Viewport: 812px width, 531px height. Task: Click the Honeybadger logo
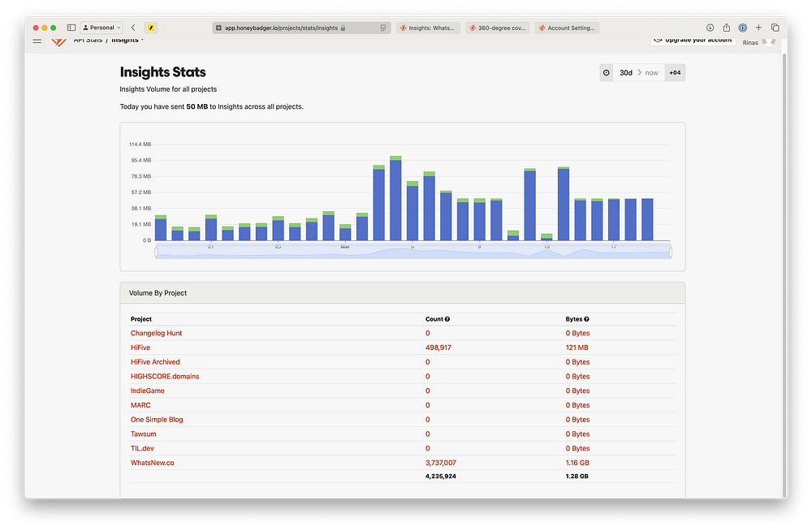(x=59, y=41)
